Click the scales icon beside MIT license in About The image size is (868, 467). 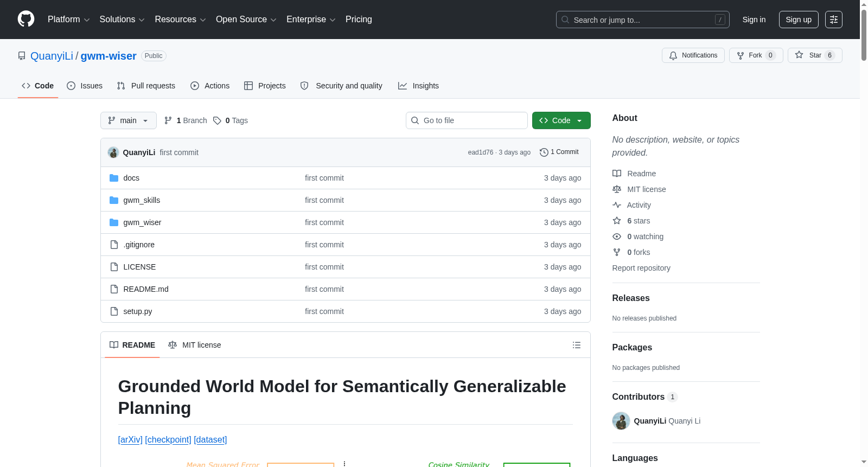[x=617, y=189]
